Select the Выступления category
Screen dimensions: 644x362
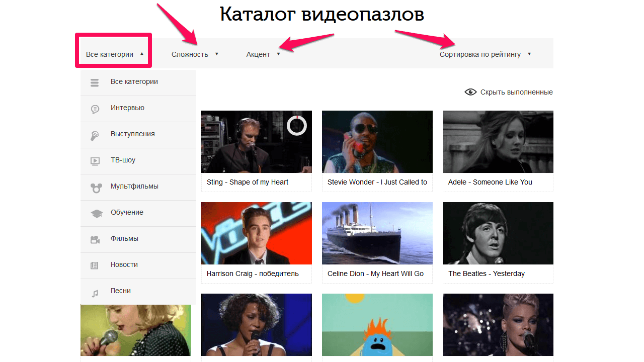[x=138, y=135]
